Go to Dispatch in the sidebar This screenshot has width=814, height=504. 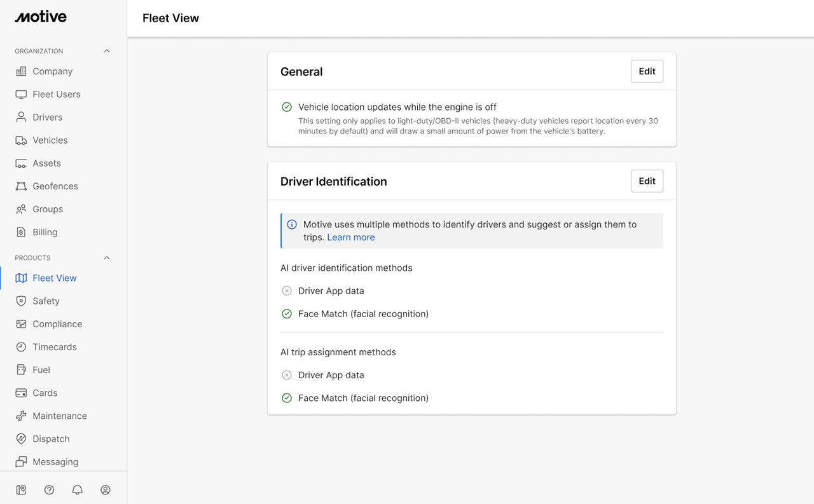(51, 439)
